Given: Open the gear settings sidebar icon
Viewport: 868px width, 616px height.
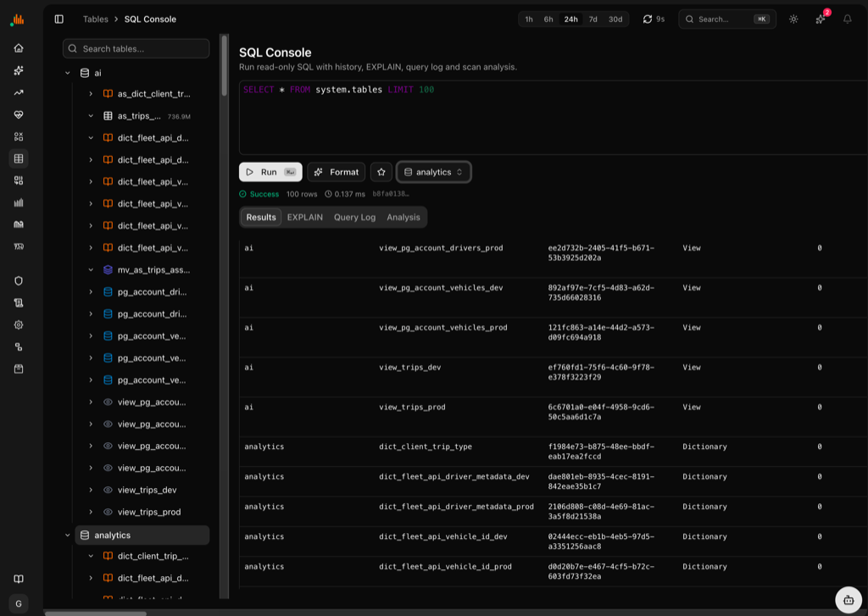Looking at the screenshot, I should click(x=19, y=325).
